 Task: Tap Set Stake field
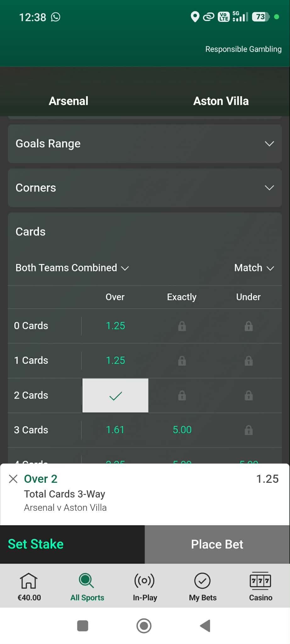[x=72, y=544]
